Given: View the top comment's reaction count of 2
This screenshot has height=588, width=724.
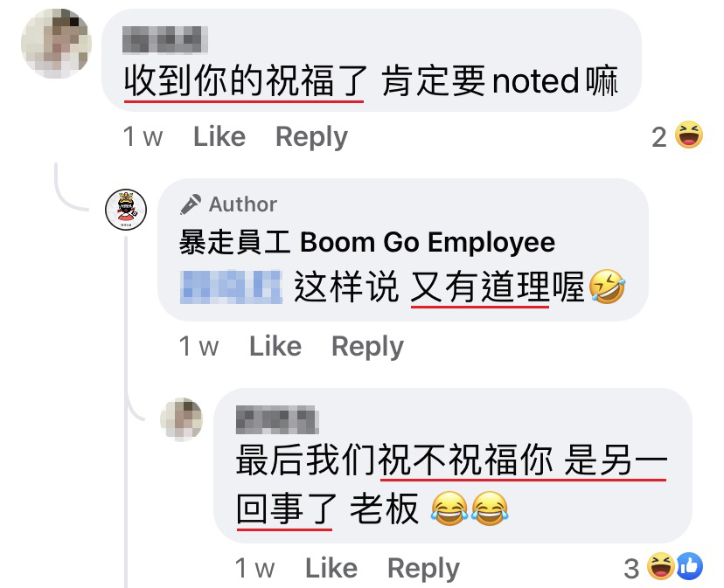Looking at the screenshot, I should [659, 137].
